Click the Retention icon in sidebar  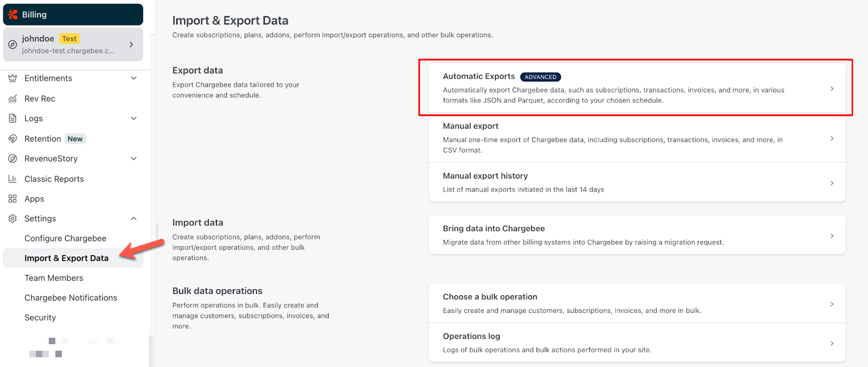[12, 139]
